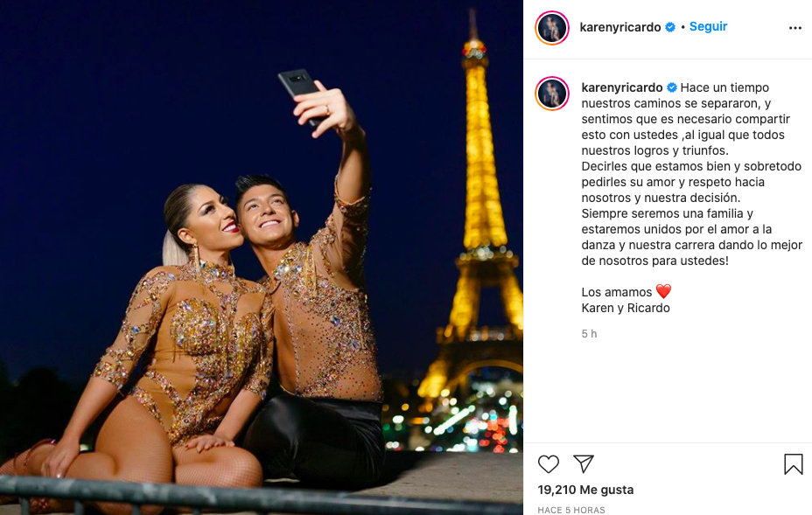812x515 pixels.
Task: Save the post with the bookmark icon
Action: 793,463
